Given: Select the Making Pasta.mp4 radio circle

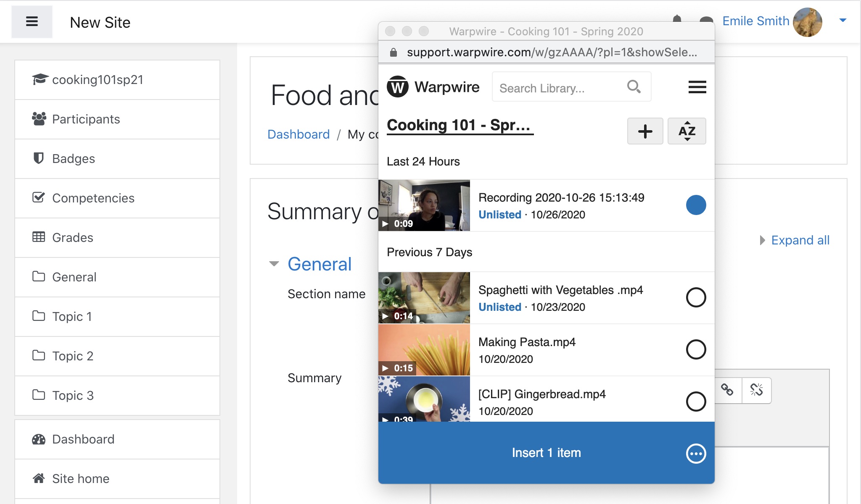Looking at the screenshot, I should click(x=696, y=349).
